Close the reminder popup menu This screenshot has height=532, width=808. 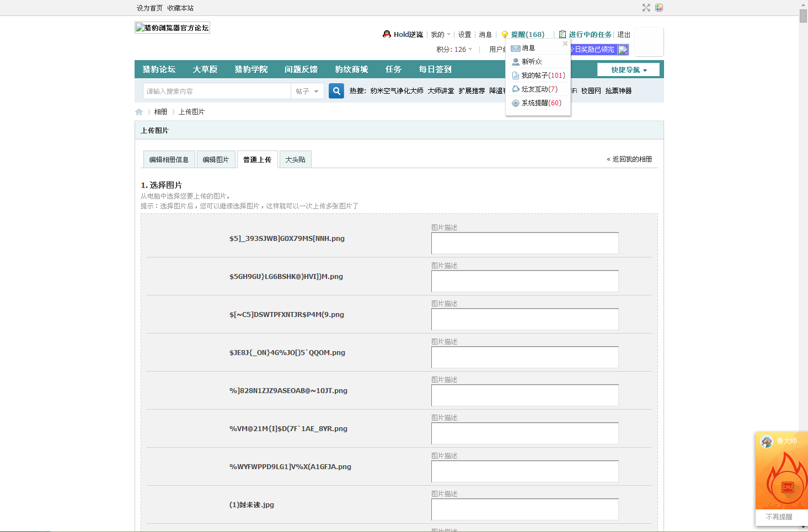tap(565, 44)
